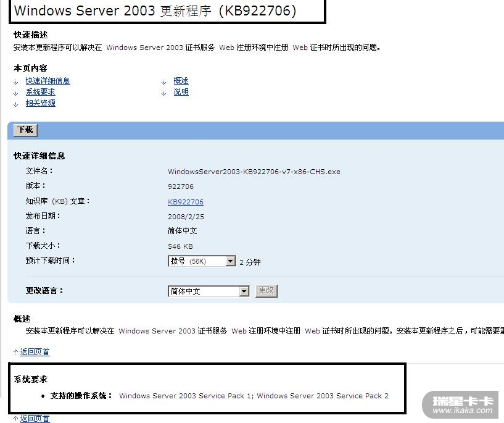Click 返回页首 link below the 概述 section

point(35,352)
